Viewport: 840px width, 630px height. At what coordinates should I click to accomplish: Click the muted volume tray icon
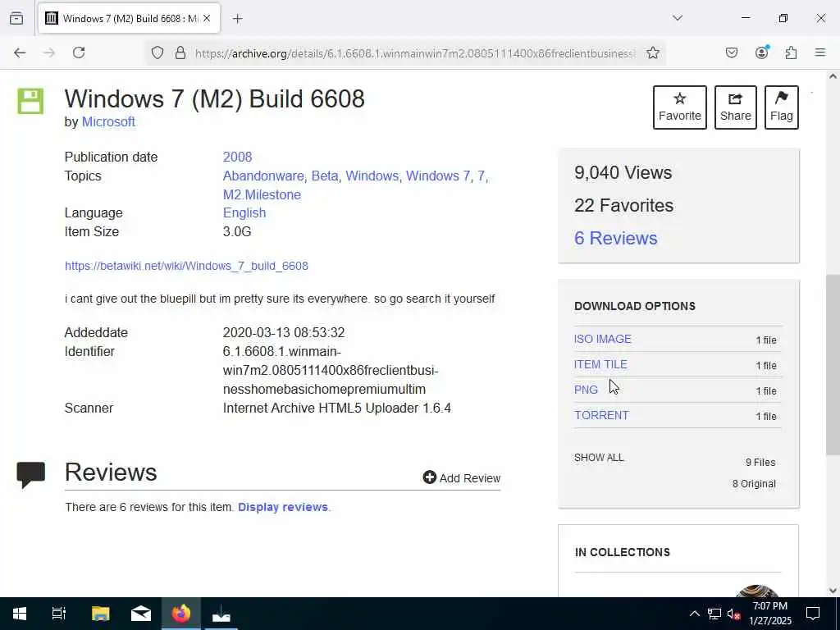[x=733, y=614]
